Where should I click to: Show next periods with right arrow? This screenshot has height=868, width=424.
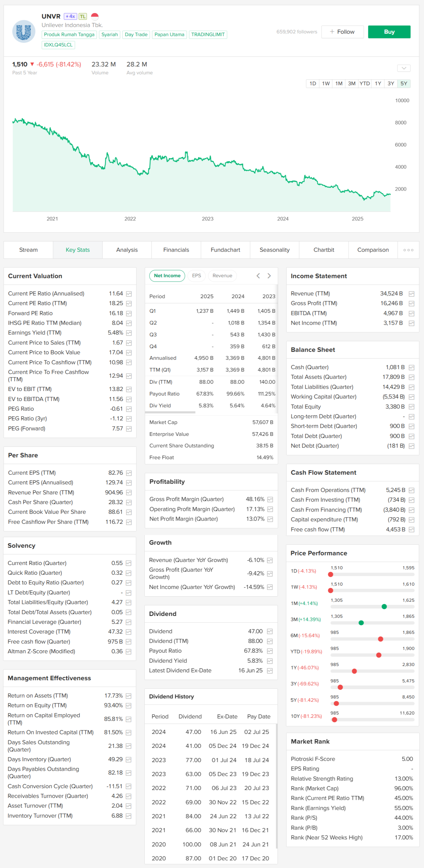(269, 276)
